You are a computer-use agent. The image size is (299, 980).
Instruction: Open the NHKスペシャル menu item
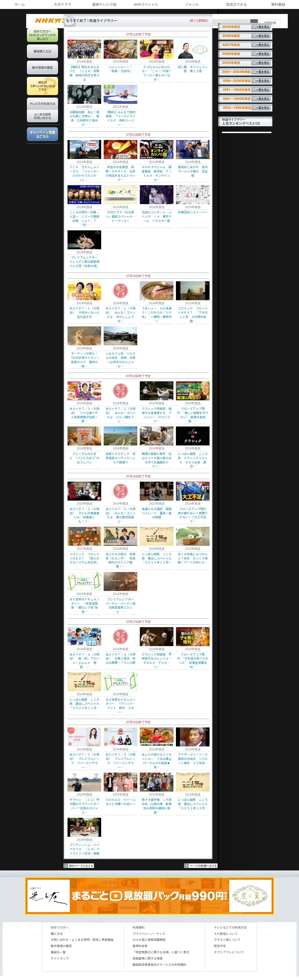[146, 4]
